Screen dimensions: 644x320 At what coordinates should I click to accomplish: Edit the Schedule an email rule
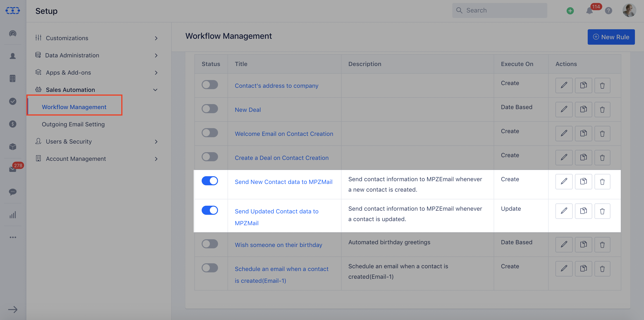[564, 269]
